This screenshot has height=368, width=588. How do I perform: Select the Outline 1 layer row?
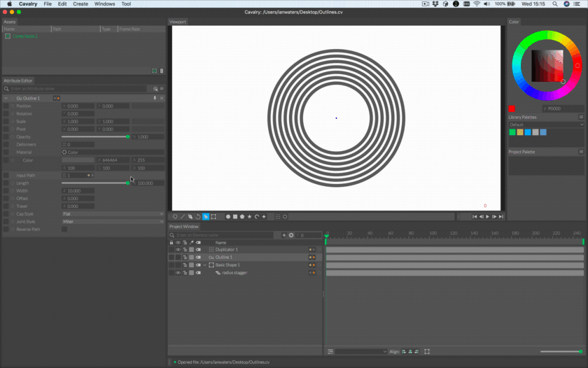pos(245,257)
